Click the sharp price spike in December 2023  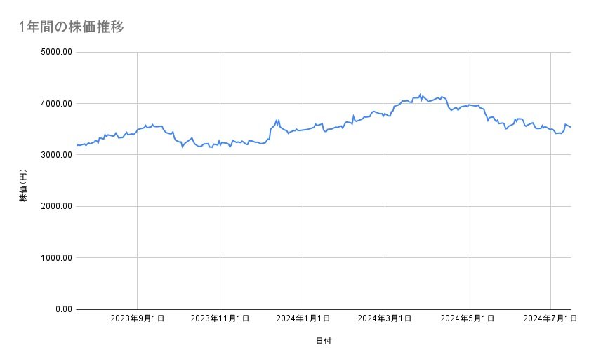279,119
